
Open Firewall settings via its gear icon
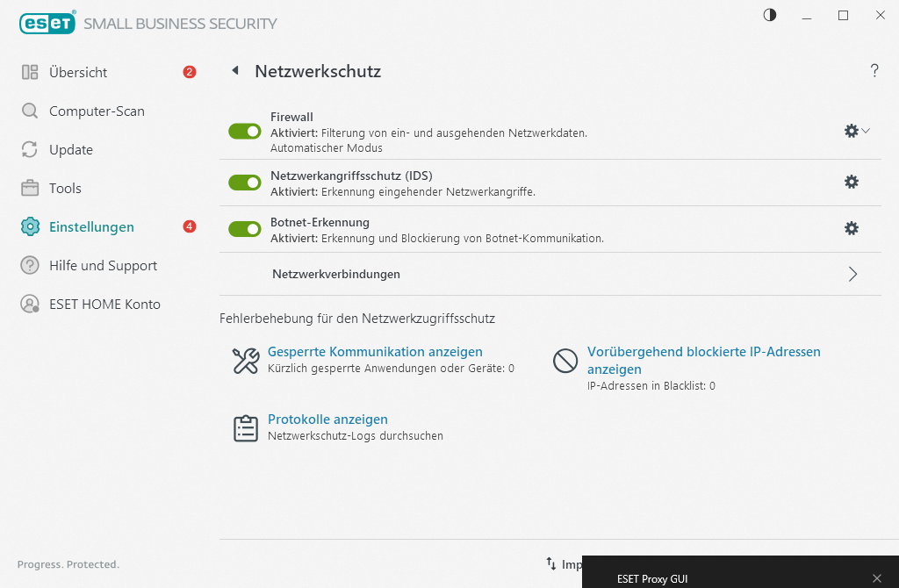(x=850, y=130)
